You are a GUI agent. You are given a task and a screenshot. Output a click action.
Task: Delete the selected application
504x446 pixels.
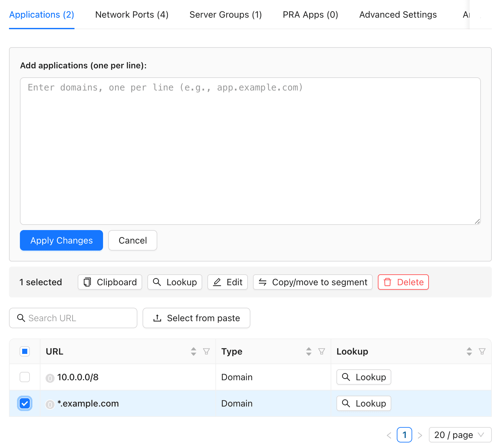pyautogui.click(x=403, y=282)
